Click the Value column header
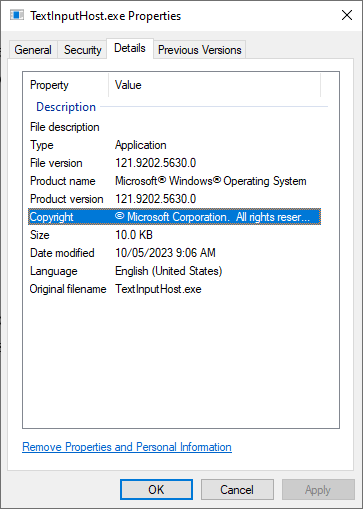363x509 pixels. (x=214, y=85)
